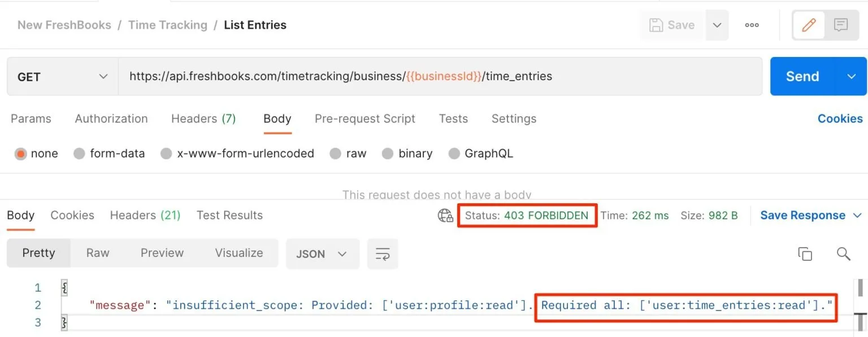Select the raw body type radio

tap(335, 153)
